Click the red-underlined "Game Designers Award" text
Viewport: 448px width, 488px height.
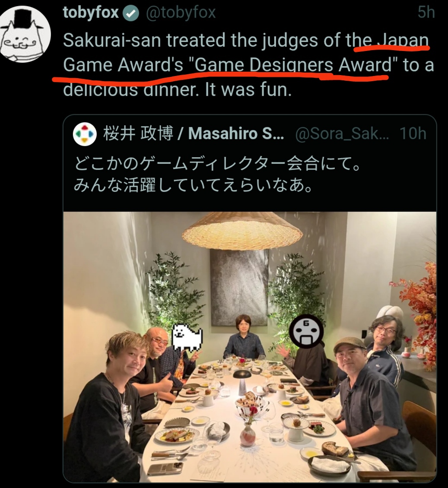pos(293,65)
